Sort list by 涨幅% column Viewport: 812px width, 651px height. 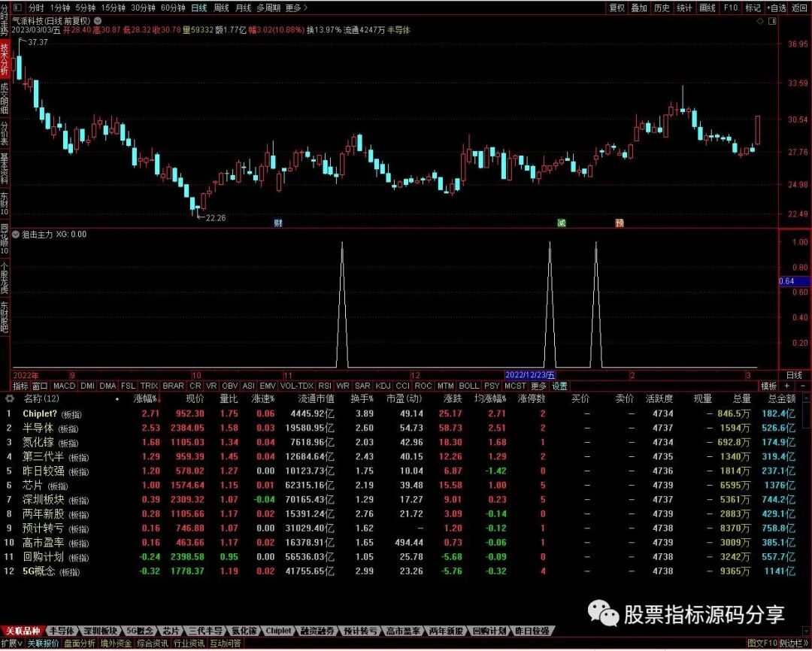(147, 398)
